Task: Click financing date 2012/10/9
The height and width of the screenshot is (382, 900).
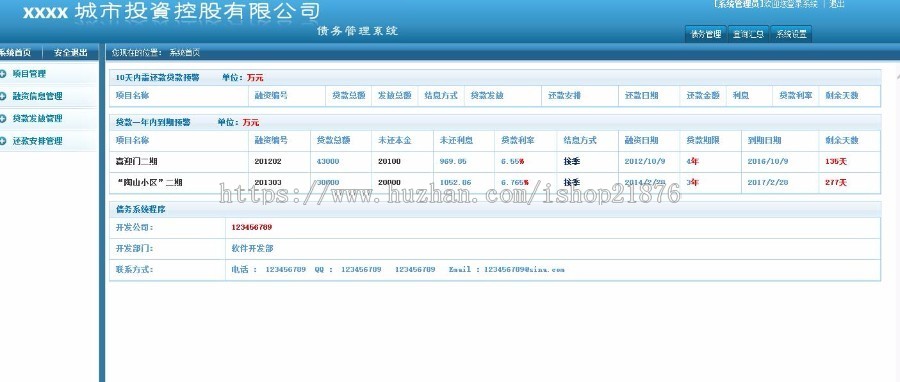Action: tap(645, 162)
